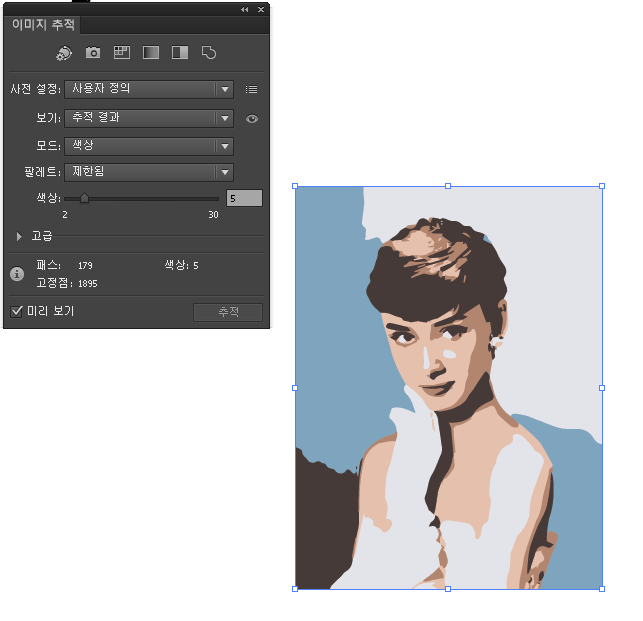Pick the Grayscale preset icon
The height and width of the screenshot is (621, 643).
[x=151, y=53]
